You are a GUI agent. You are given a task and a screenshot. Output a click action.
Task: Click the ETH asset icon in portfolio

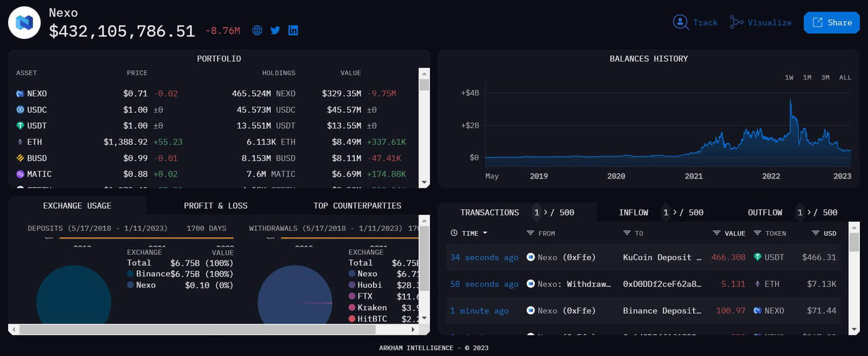[20, 142]
